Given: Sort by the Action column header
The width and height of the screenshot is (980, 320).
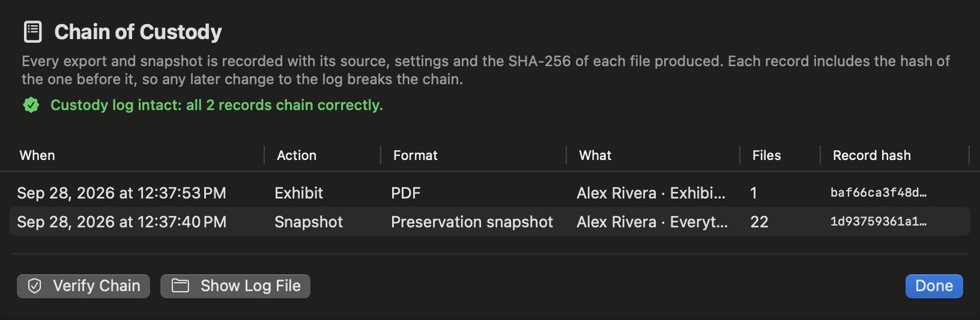Looking at the screenshot, I should (x=296, y=156).
